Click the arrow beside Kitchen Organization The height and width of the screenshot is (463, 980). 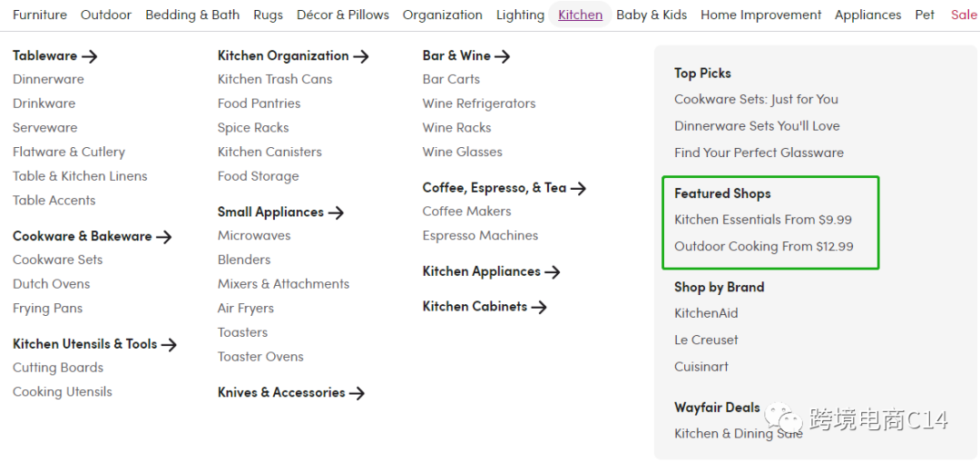click(361, 56)
